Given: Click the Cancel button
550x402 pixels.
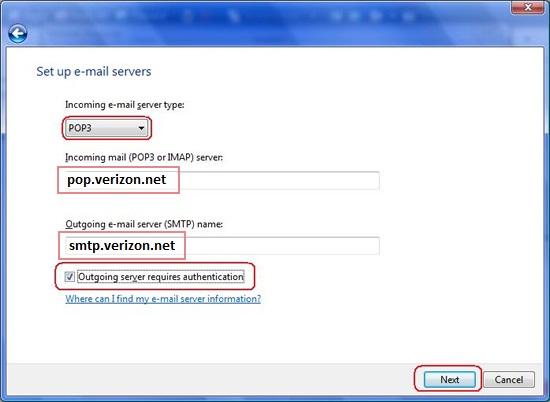Looking at the screenshot, I should [509, 380].
